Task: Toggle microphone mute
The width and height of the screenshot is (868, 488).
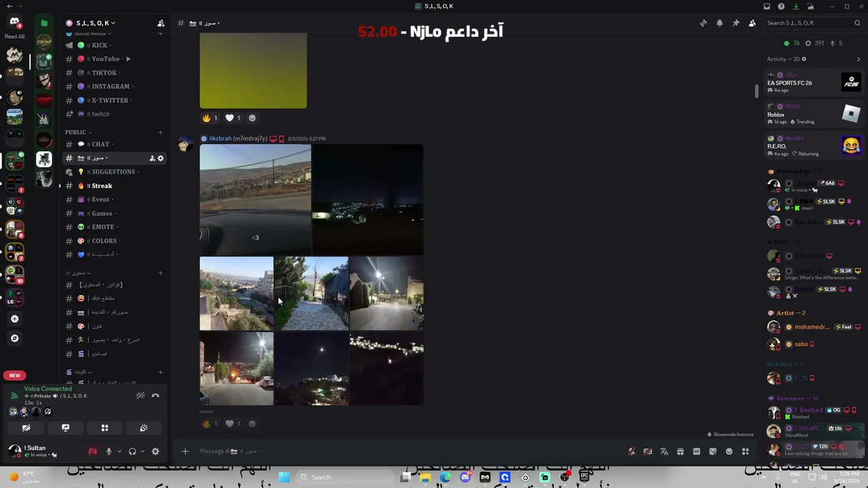Action: [x=108, y=451]
